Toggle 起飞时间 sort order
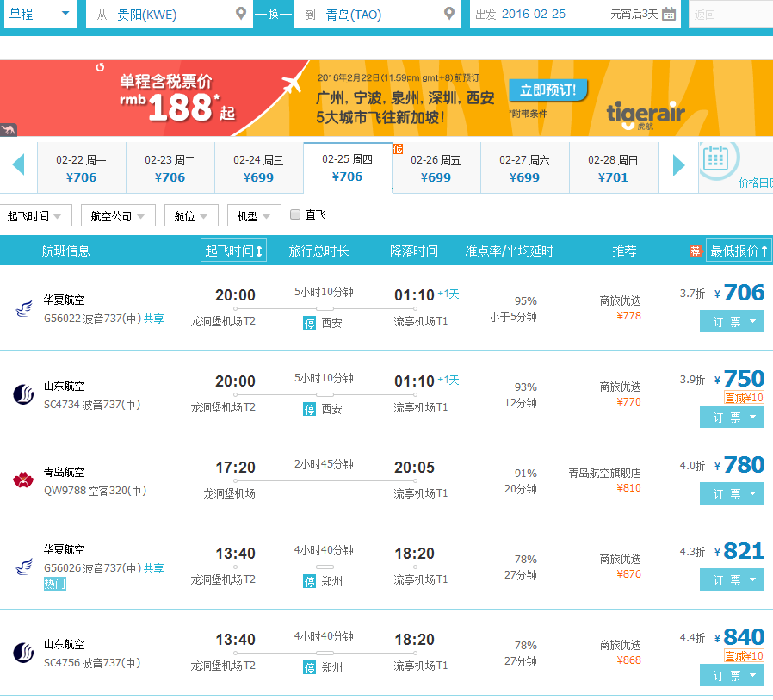Screen dimensions: 773x700 click(x=233, y=249)
